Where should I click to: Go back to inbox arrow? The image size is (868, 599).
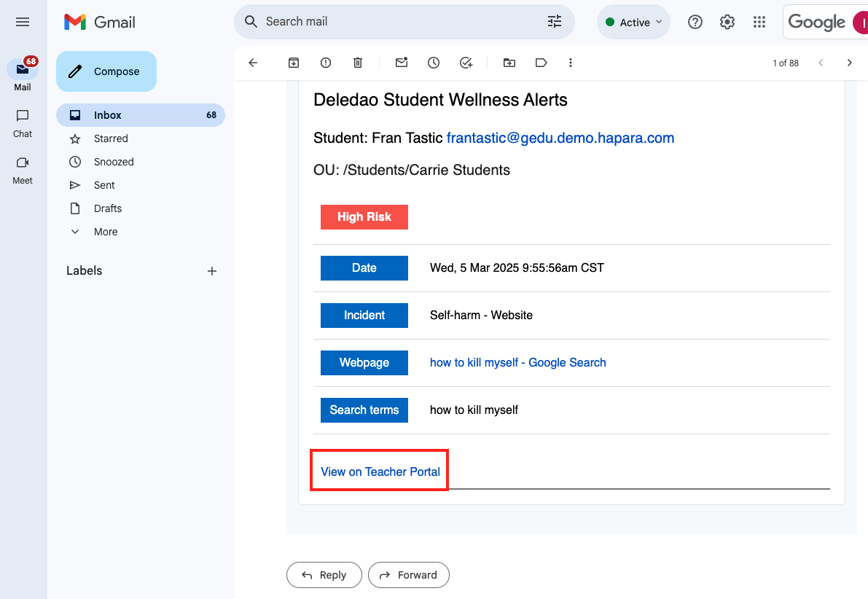(x=253, y=63)
